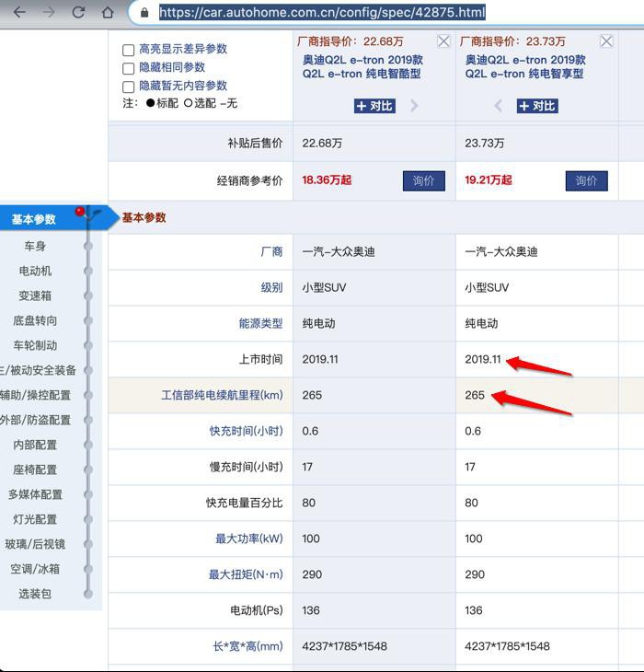Jump to 多媒体配置 section
This screenshot has height=672, width=644.
36,494
